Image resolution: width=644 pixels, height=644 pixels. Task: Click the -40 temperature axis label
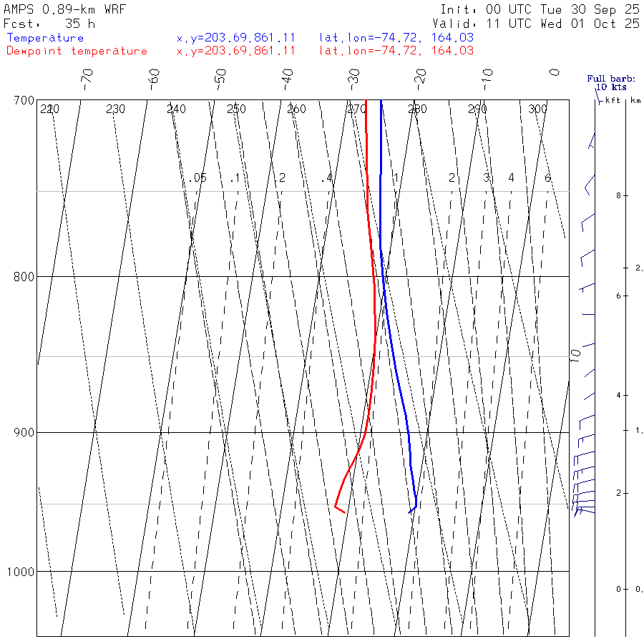click(288, 79)
